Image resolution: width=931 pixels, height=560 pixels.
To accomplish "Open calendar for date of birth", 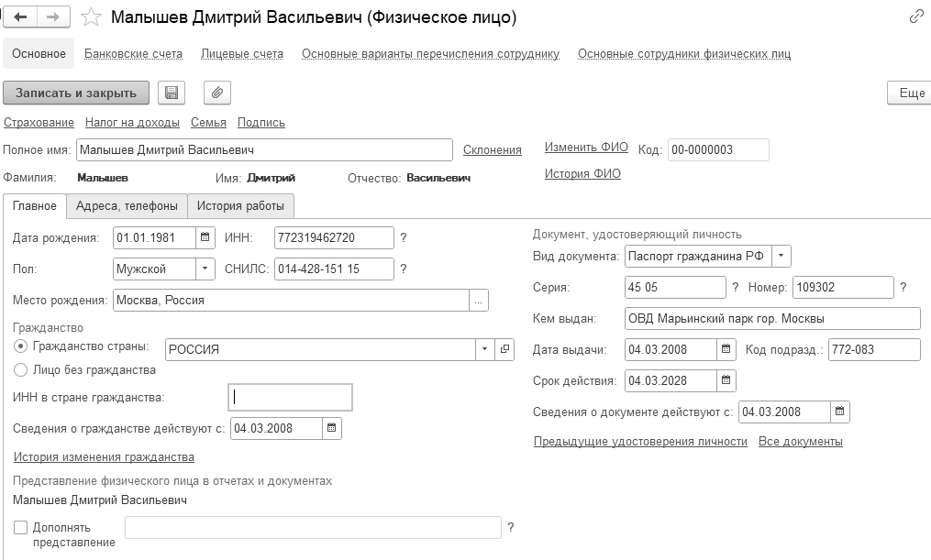I will 206,238.
